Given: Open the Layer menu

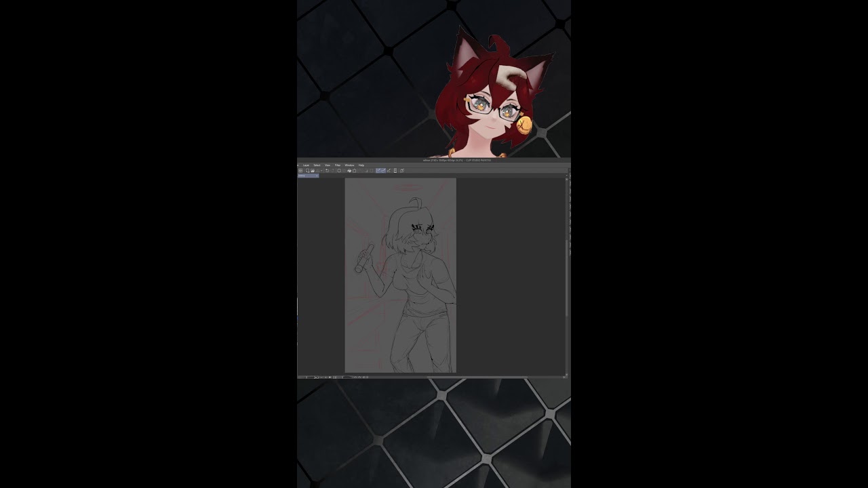Looking at the screenshot, I should click(x=306, y=165).
